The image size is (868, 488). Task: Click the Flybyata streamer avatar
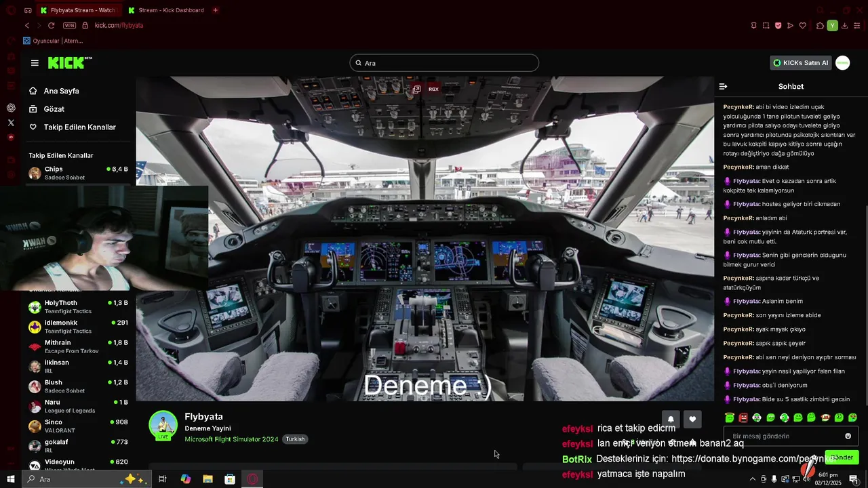click(x=163, y=425)
